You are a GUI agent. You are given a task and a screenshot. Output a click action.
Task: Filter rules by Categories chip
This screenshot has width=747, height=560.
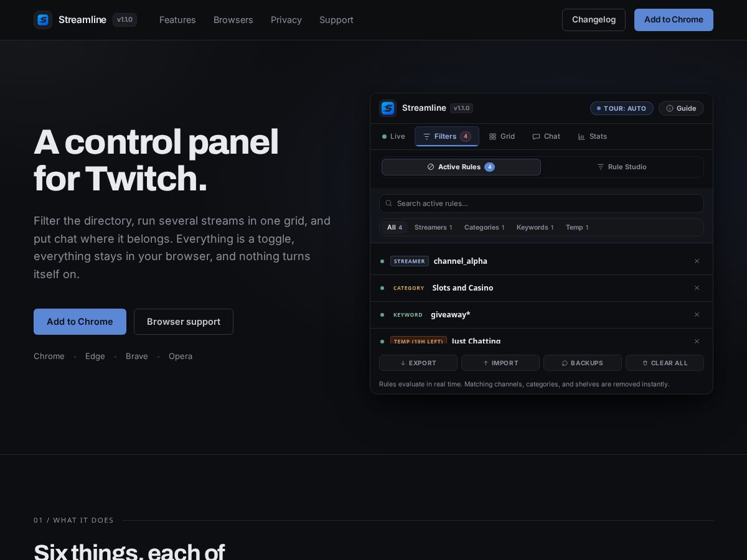[484, 227]
